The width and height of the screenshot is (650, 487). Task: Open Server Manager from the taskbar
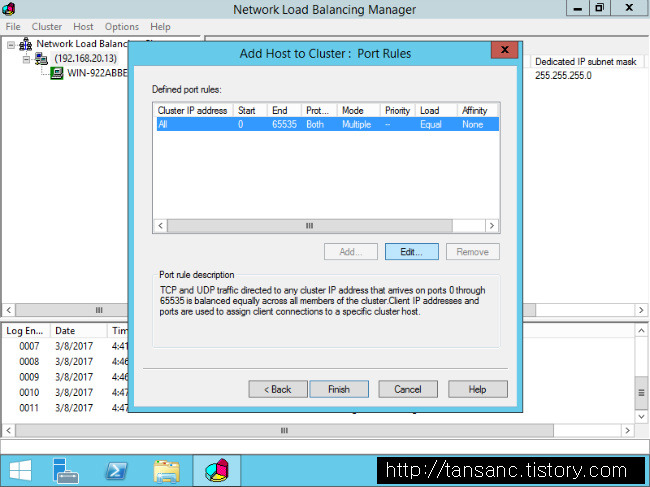click(x=66, y=471)
